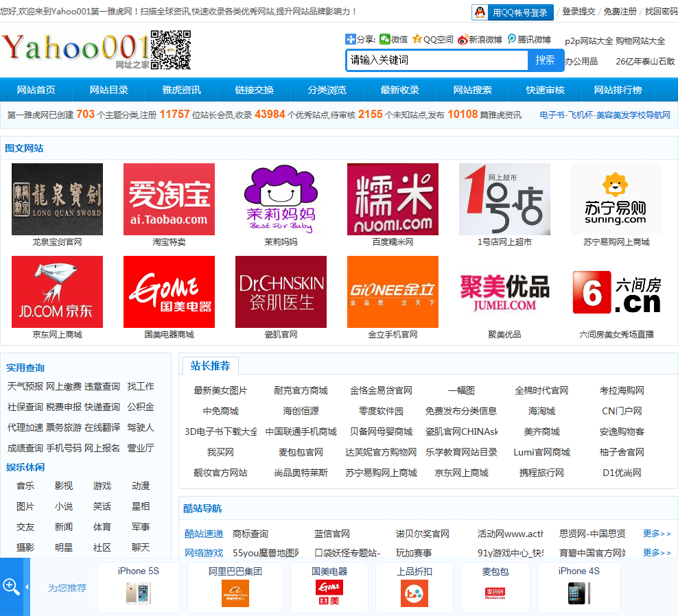Open the 爱淘宝 ai.Taobao.com tile
Viewport: 678px width, 616px height.
click(x=169, y=200)
